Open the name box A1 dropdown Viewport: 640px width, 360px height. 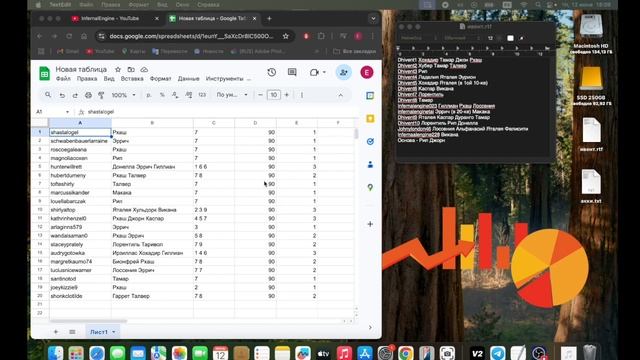67,112
